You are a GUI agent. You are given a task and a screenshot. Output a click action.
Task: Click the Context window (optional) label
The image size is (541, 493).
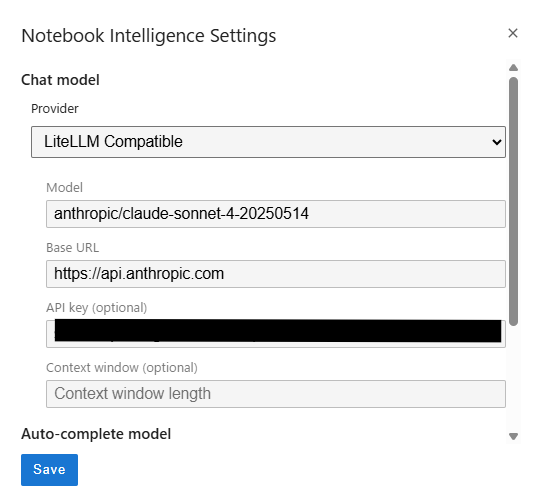coord(122,368)
